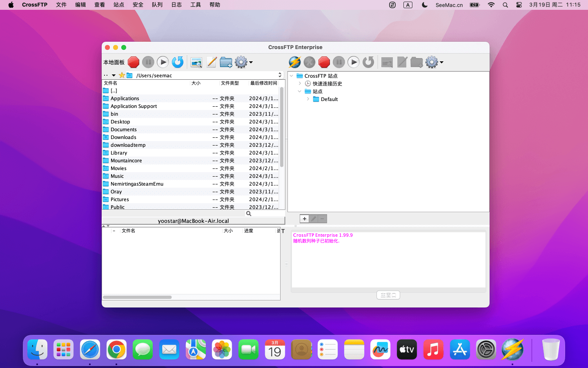Refresh the local panel with blue arrow icon

[x=178, y=62]
